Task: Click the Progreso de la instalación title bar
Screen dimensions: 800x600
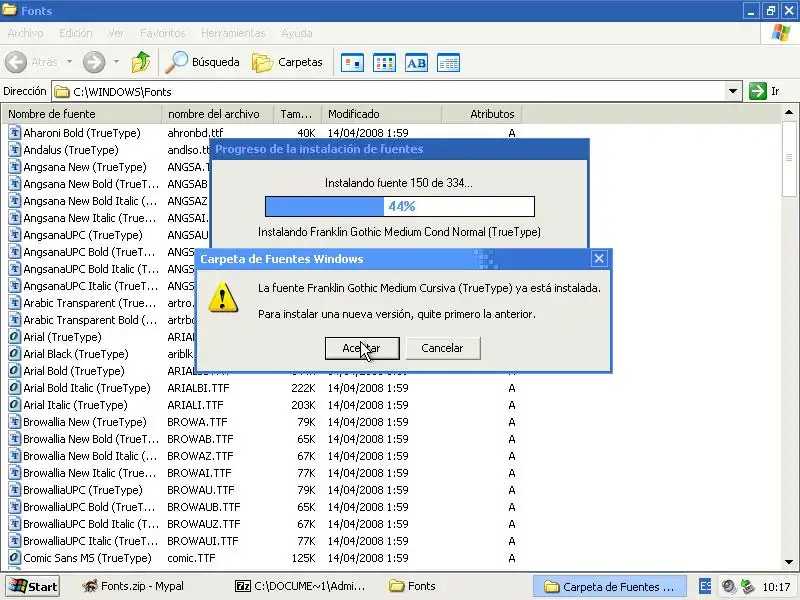Action: coord(399,149)
